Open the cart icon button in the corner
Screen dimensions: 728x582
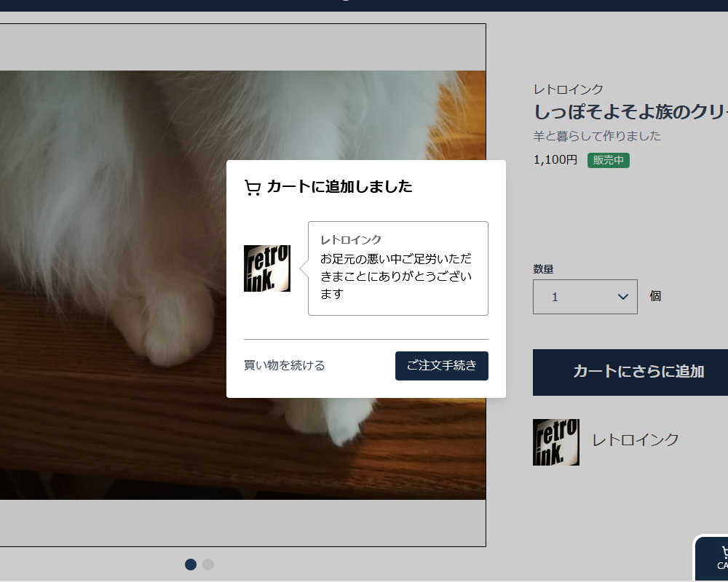(x=711, y=558)
